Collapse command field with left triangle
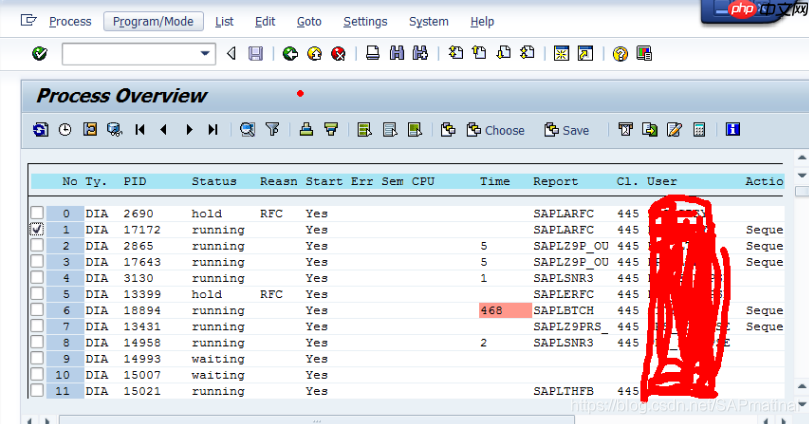 click(x=231, y=53)
